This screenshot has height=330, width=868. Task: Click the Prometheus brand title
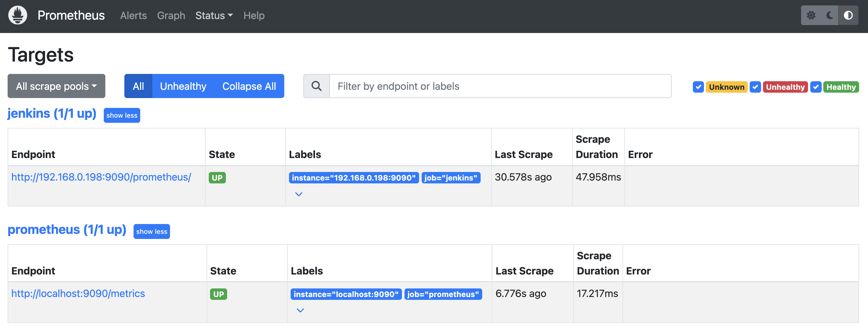point(71,16)
